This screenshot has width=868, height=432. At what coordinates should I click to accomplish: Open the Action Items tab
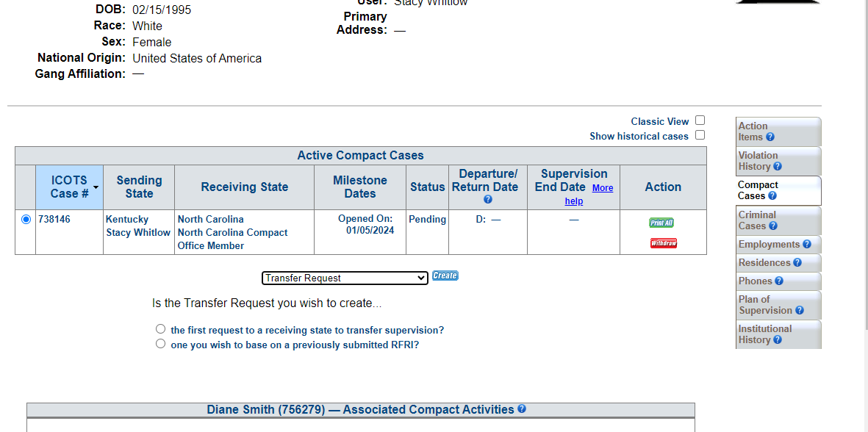pyautogui.click(x=778, y=132)
